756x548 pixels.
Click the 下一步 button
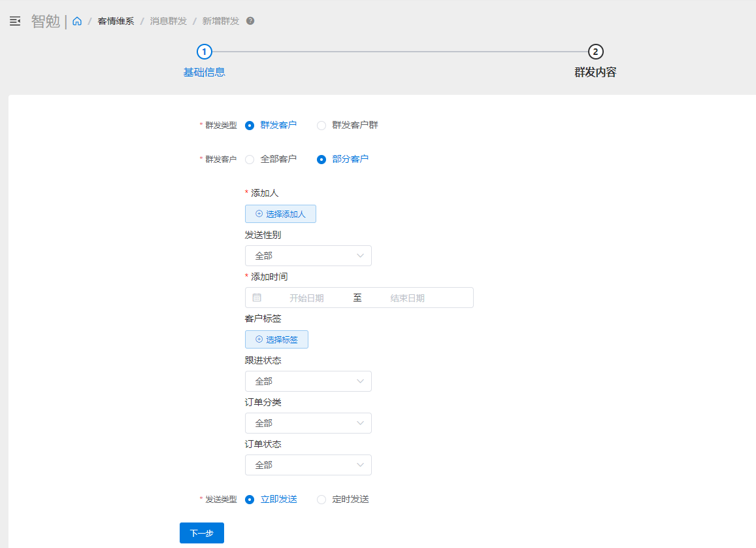click(201, 533)
